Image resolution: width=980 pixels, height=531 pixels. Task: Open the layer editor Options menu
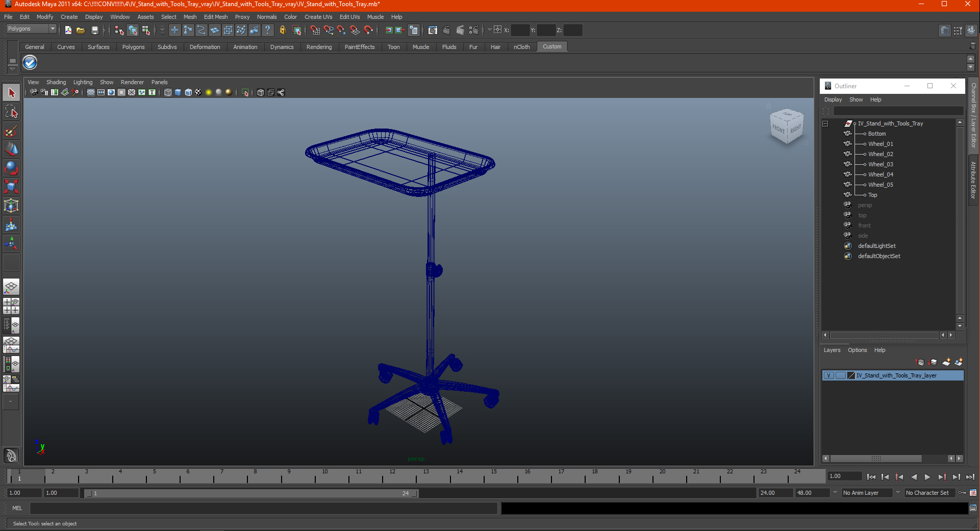pos(857,350)
